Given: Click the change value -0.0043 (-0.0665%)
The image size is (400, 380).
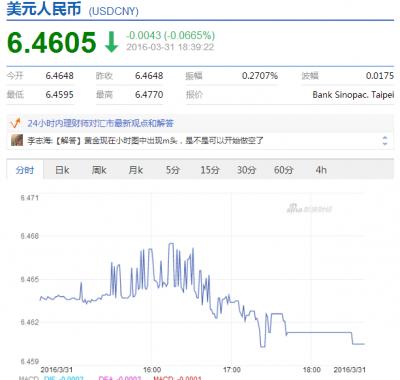Looking at the screenshot, I should coord(170,35).
